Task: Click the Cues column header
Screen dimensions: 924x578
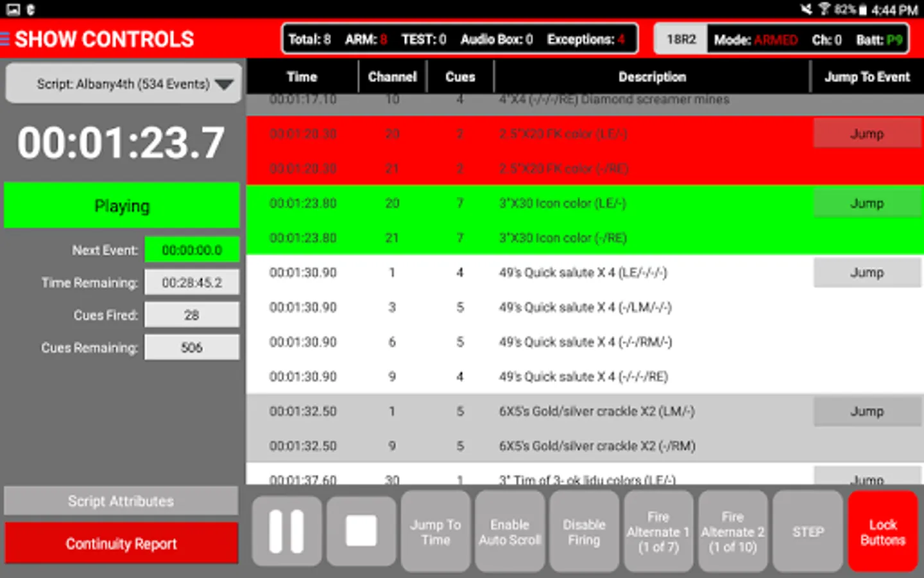Action: click(460, 76)
